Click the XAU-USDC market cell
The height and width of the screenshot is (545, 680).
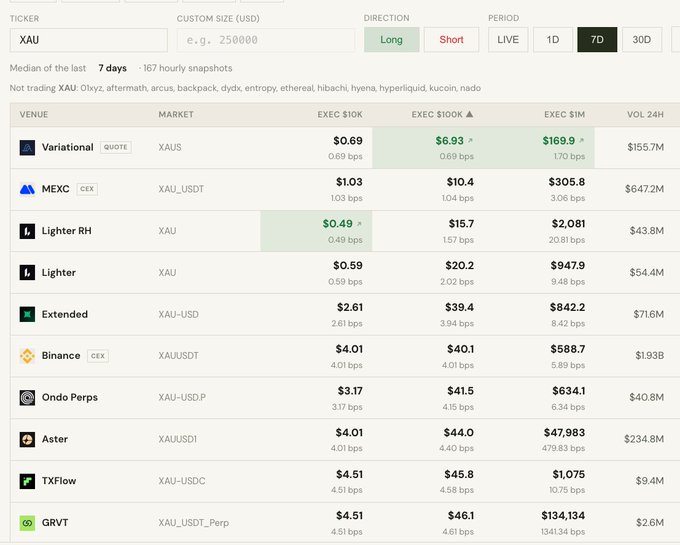tap(182, 481)
